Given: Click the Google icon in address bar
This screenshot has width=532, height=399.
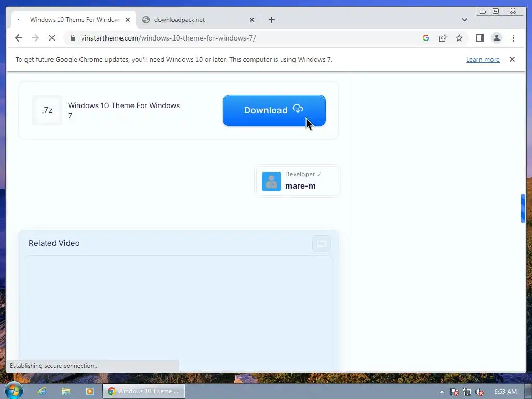Looking at the screenshot, I should point(426,38).
